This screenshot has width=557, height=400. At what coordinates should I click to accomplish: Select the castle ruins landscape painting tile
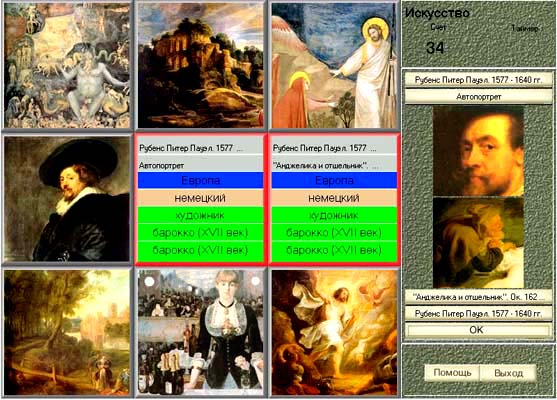point(201,65)
